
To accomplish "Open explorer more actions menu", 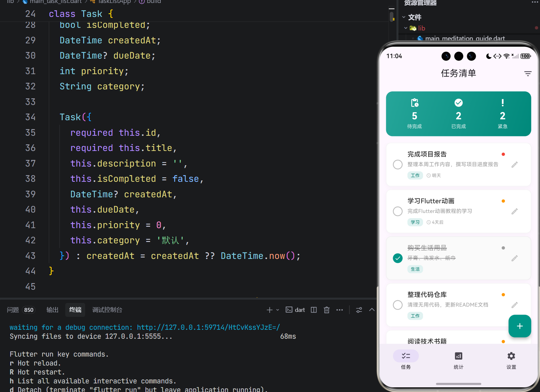I will (x=535, y=2).
